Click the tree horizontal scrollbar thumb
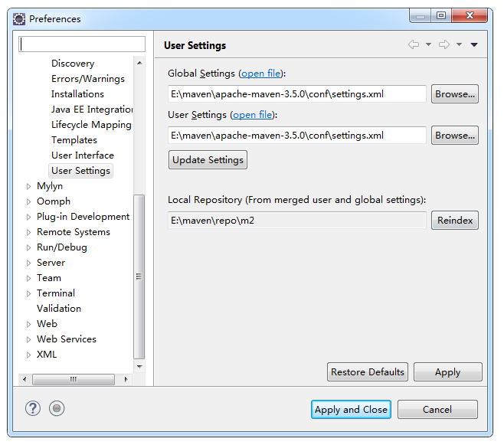The image size is (504, 445). point(74,379)
